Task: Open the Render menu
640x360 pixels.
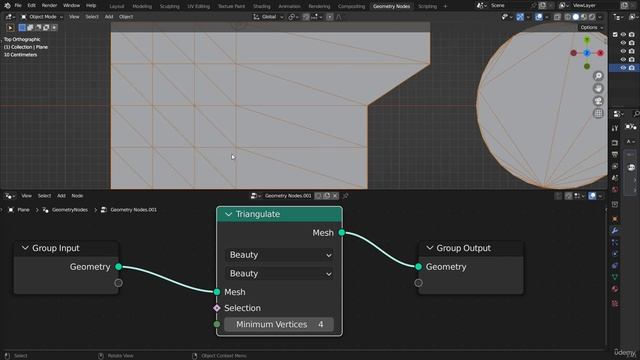Action: [49, 5]
